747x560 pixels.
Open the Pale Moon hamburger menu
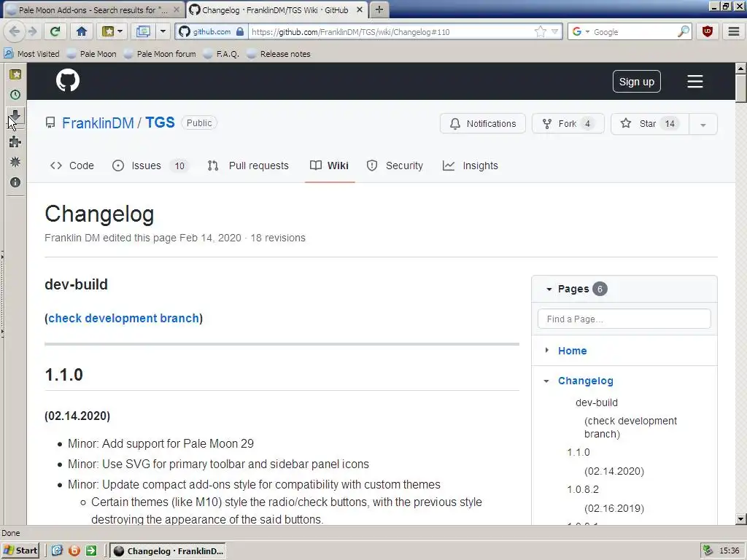coord(734,32)
